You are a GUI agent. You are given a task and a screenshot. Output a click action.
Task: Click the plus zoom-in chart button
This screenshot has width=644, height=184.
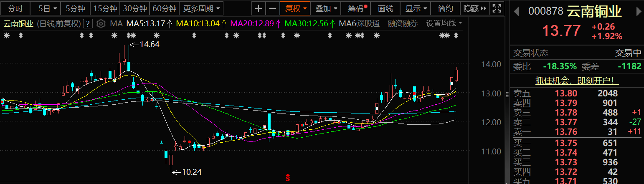[259, 8]
